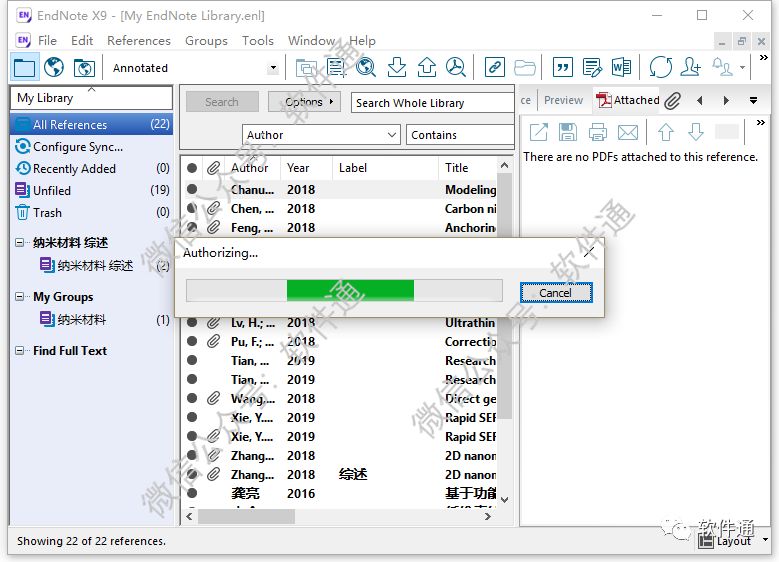Image resolution: width=779 pixels, height=562 pixels.
Task: Click Export upload-arrow icon
Action: click(x=426, y=68)
